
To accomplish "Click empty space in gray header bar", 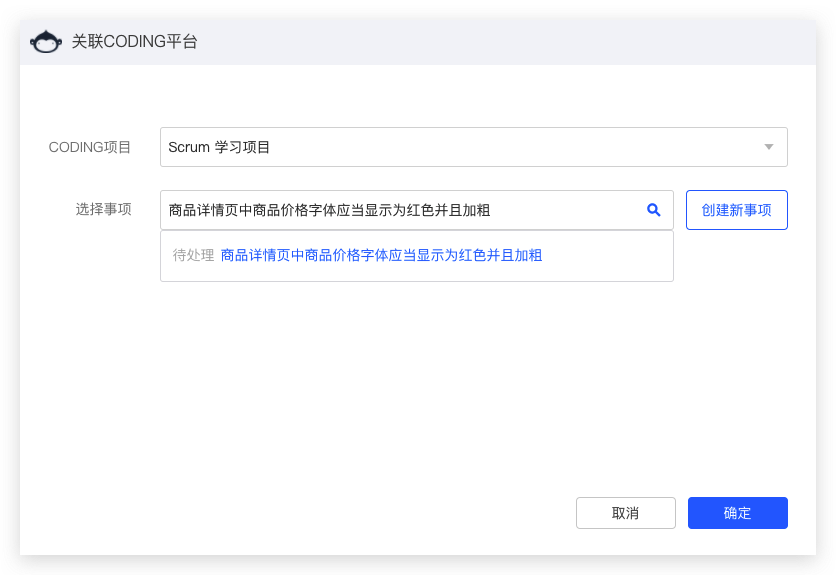I will coord(507,43).
